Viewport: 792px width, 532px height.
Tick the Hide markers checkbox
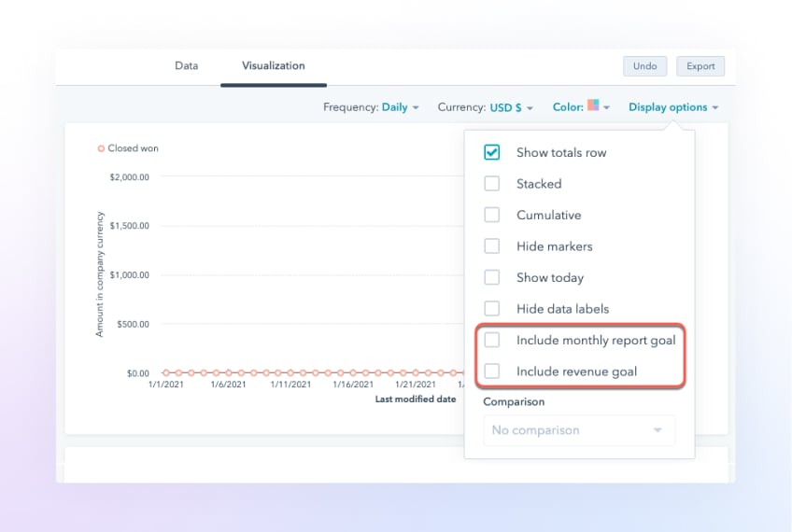pos(492,246)
